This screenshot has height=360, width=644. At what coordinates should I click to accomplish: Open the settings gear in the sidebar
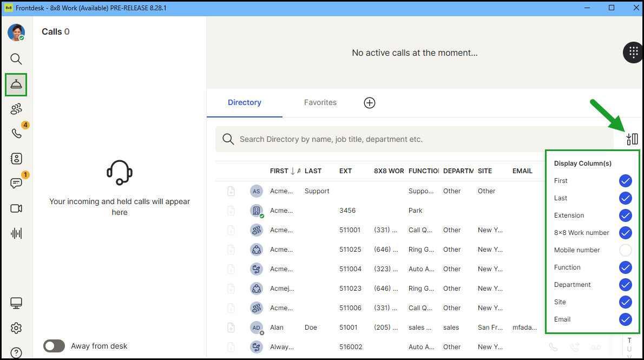[16, 328]
